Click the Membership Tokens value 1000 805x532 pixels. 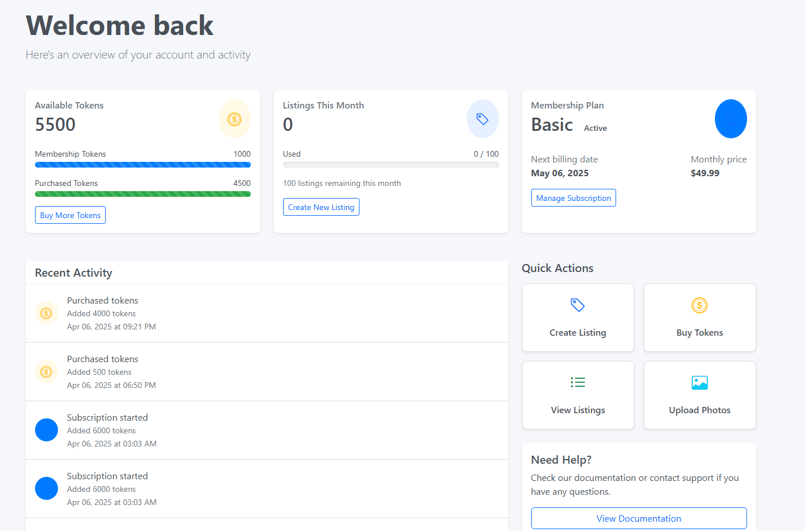tap(242, 154)
